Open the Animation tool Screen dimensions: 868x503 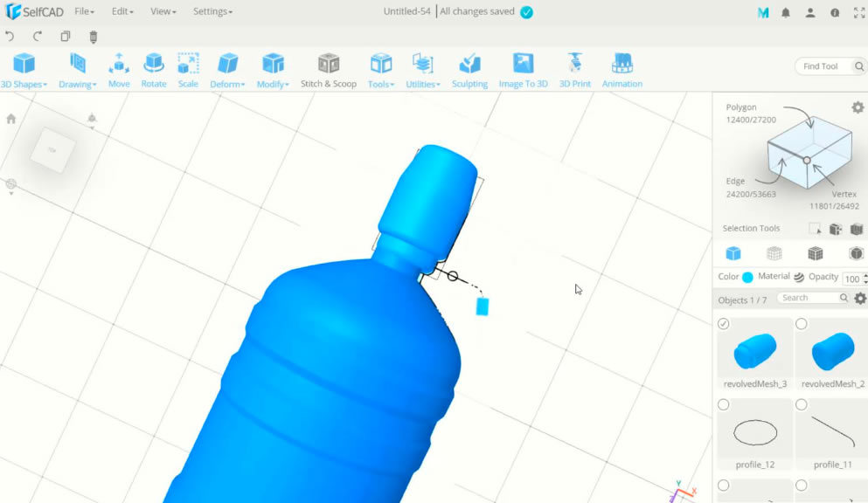point(622,70)
